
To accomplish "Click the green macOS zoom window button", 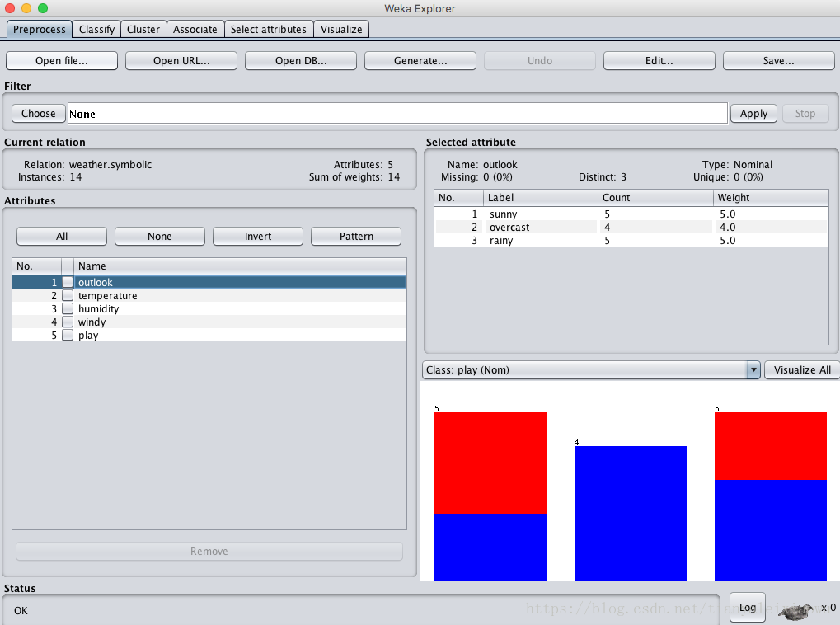I will pos(43,8).
